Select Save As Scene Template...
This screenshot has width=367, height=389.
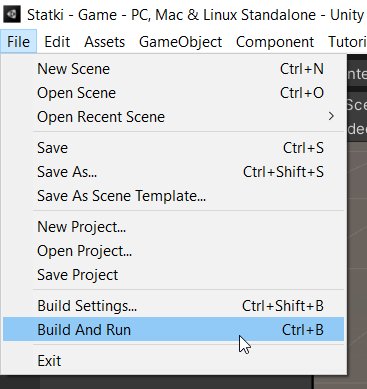tap(173, 196)
